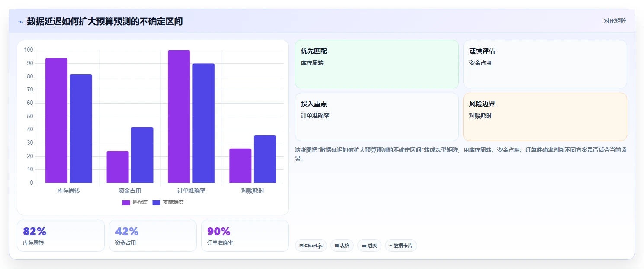Open the 优先匹配 matrix card
The height and width of the screenshot is (269, 644).
(x=377, y=64)
